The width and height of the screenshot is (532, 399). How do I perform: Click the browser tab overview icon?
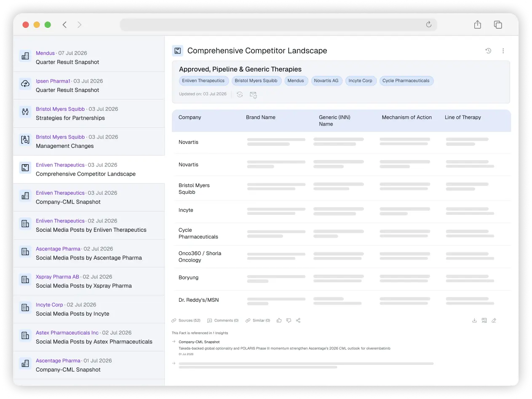pos(498,25)
